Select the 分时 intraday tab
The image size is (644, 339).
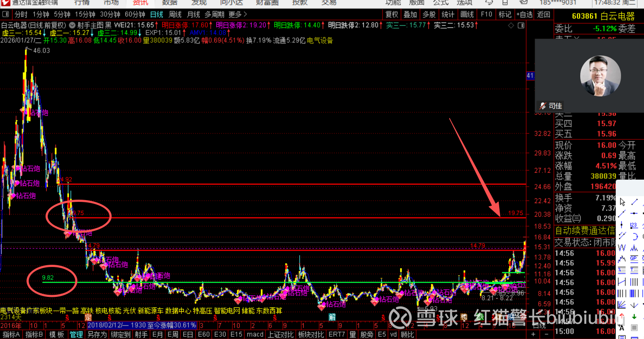(x=21, y=14)
